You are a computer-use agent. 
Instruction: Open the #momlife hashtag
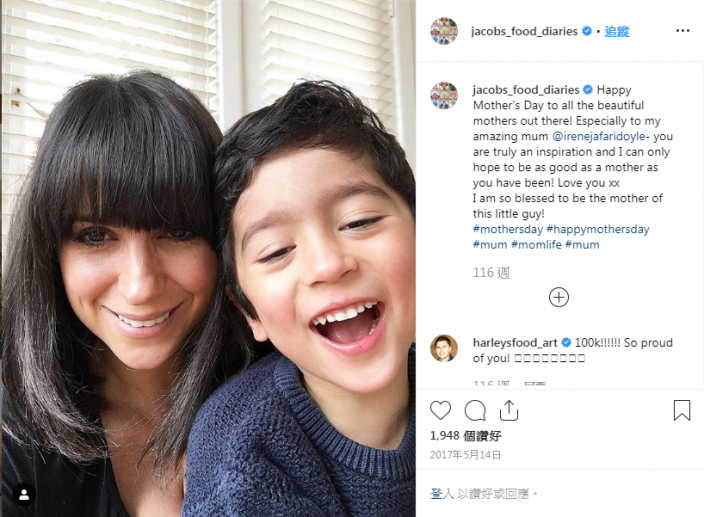(x=536, y=245)
